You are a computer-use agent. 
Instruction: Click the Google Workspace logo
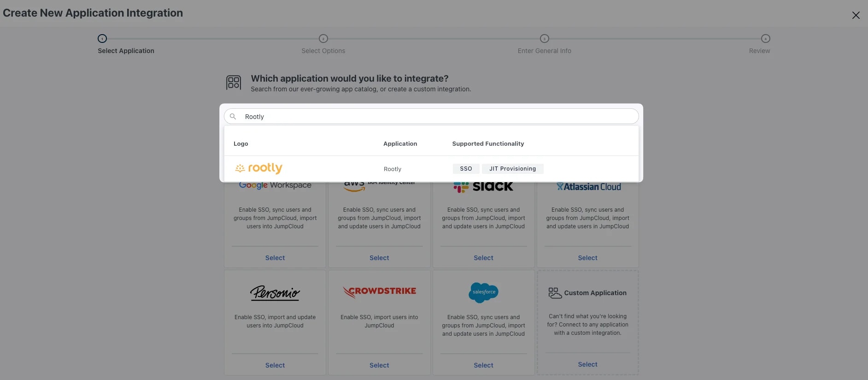(x=275, y=185)
